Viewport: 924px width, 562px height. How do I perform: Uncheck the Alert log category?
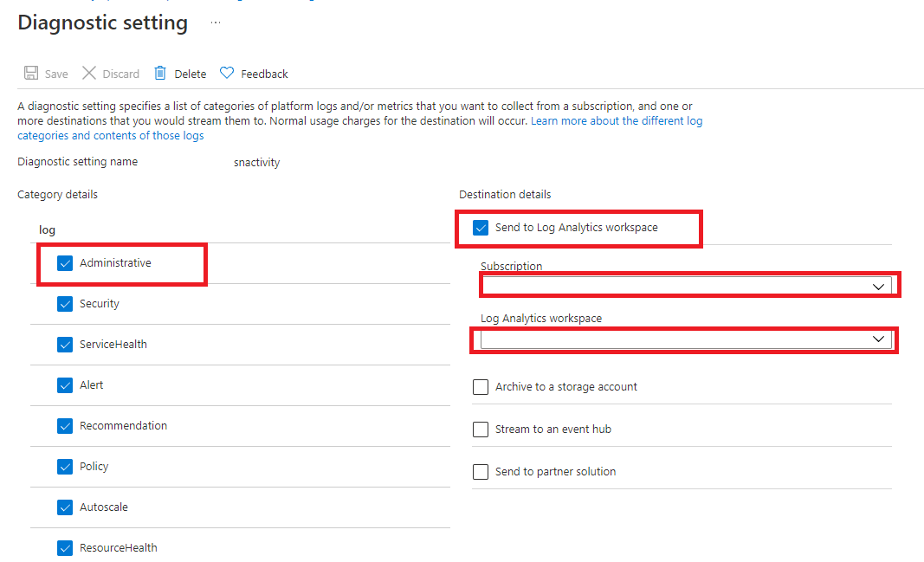[x=65, y=385]
